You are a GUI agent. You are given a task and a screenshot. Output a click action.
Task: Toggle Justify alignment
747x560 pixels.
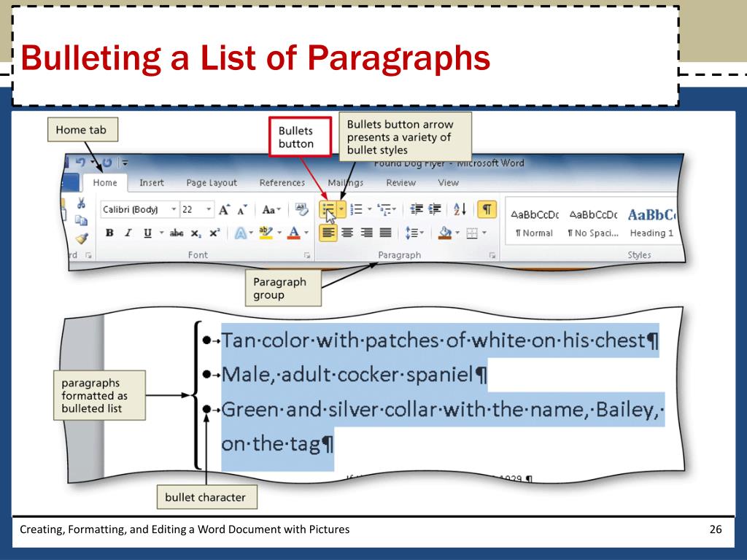(385, 233)
